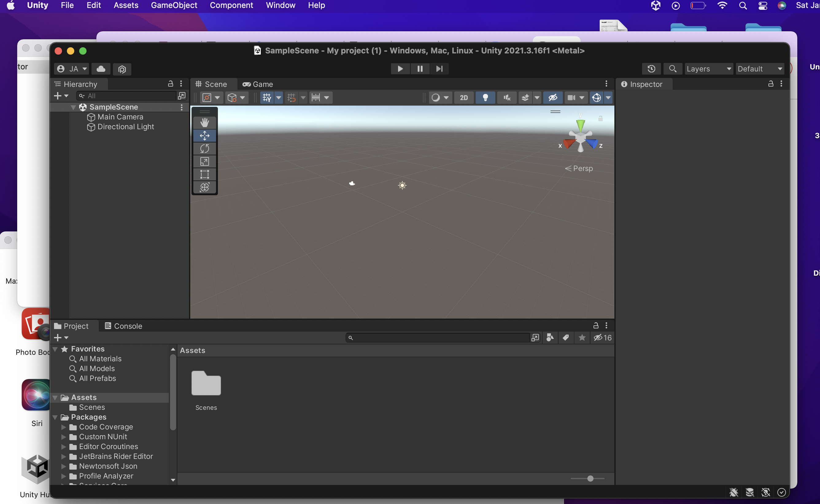This screenshot has height=504, width=820.
Task: Select the Hand view tool
Action: [x=205, y=123]
